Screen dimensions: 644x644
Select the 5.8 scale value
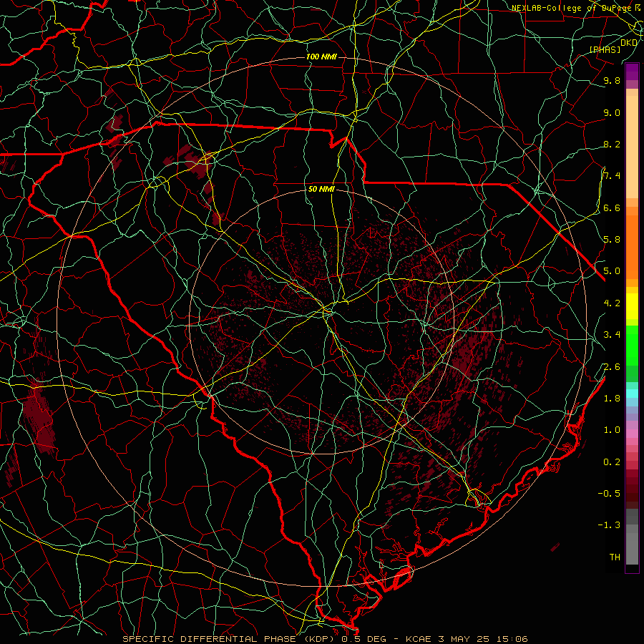(612, 239)
